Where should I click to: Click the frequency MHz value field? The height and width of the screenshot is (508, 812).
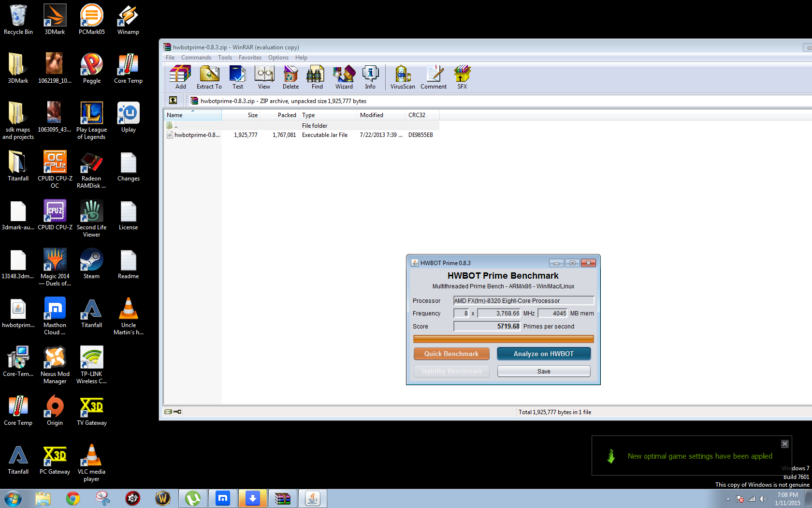(499, 314)
